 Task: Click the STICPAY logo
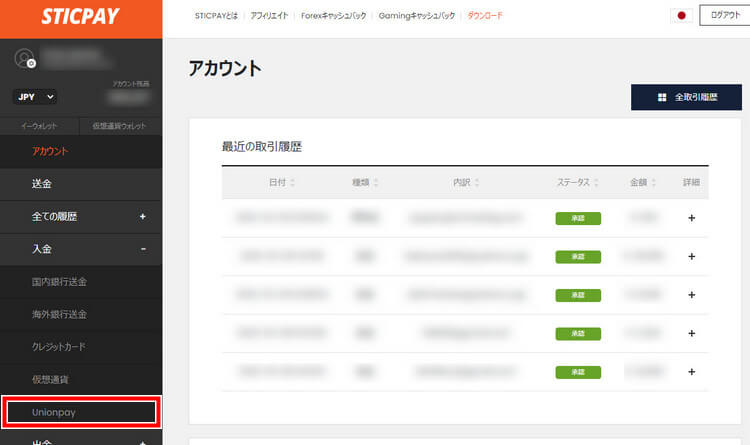click(80, 16)
